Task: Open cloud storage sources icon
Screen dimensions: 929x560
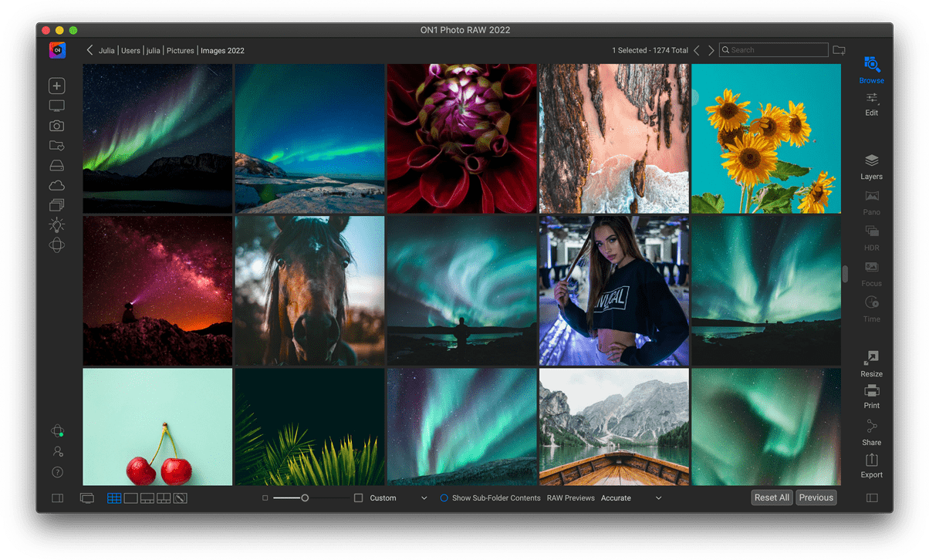Action: coord(56,185)
